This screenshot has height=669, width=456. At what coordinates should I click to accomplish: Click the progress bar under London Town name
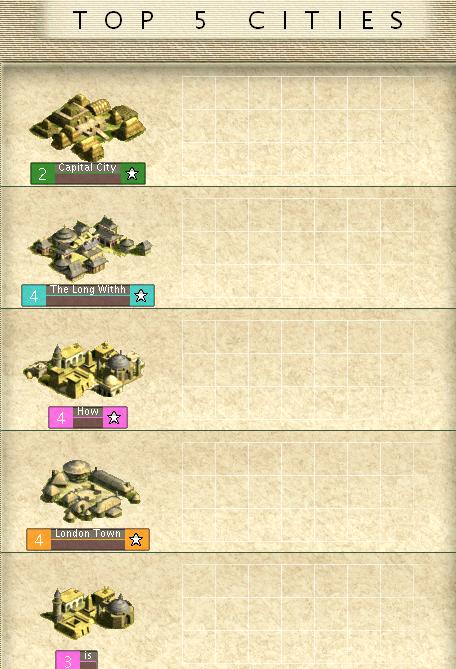[x=88, y=545]
